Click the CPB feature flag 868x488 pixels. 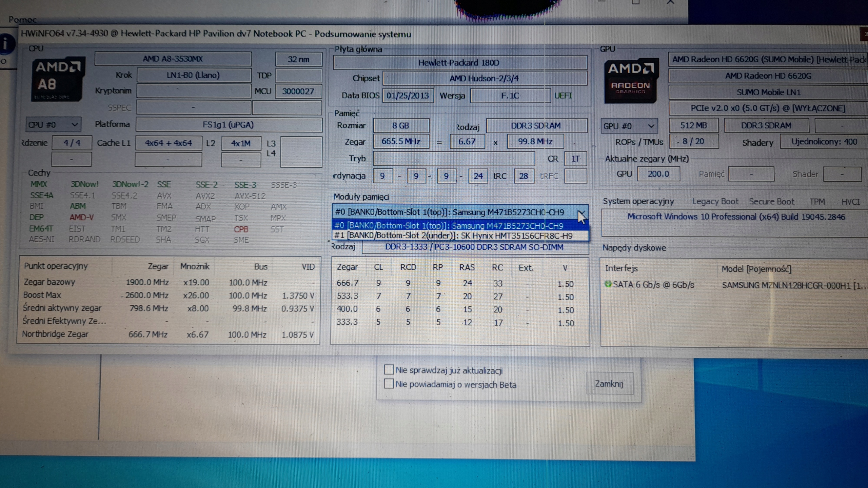pyautogui.click(x=241, y=229)
